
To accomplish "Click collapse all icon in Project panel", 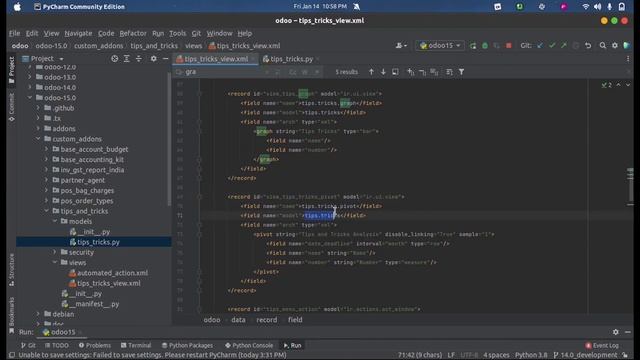I will click(x=138, y=59).
